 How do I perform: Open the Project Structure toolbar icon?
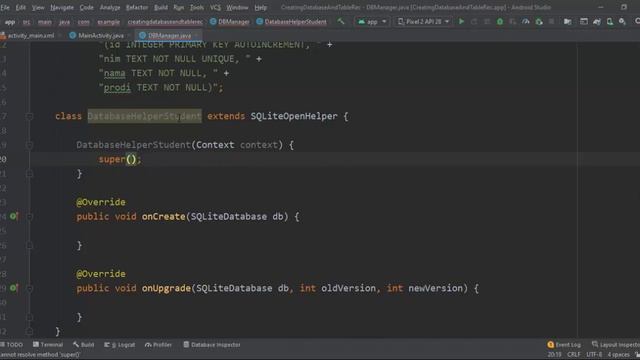point(567,22)
